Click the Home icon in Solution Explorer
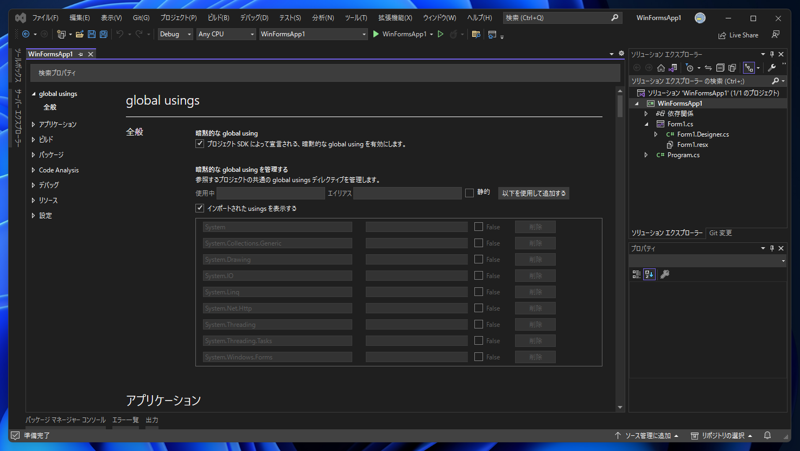The image size is (800, 451). tap(661, 68)
